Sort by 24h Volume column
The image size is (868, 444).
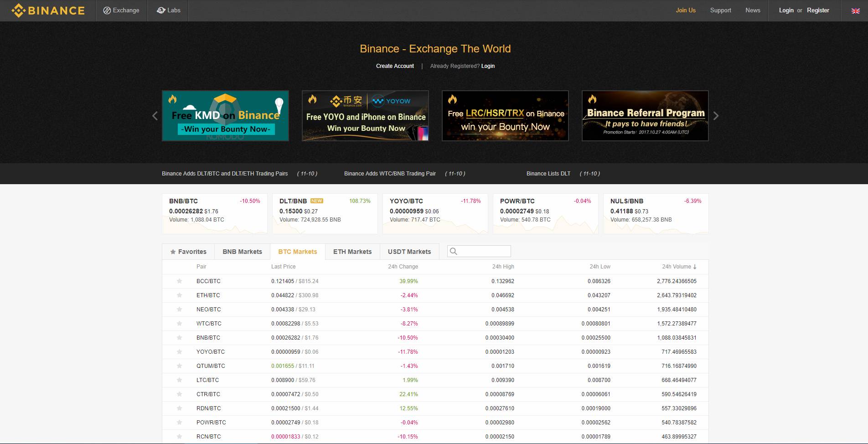point(679,267)
